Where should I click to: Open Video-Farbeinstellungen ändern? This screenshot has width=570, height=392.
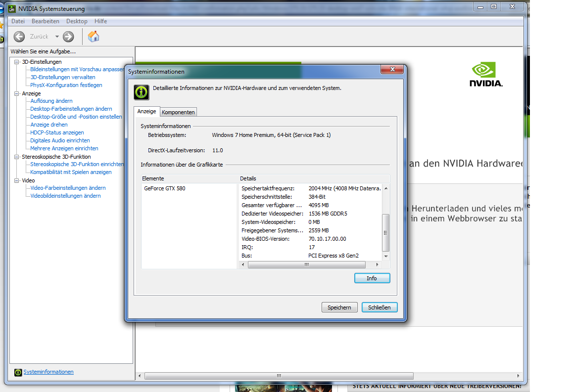point(68,188)
